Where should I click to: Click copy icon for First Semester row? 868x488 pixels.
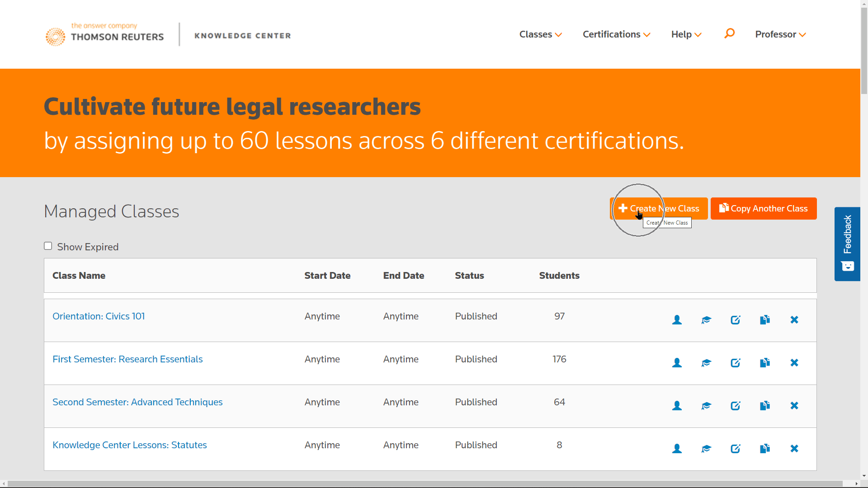765,363
